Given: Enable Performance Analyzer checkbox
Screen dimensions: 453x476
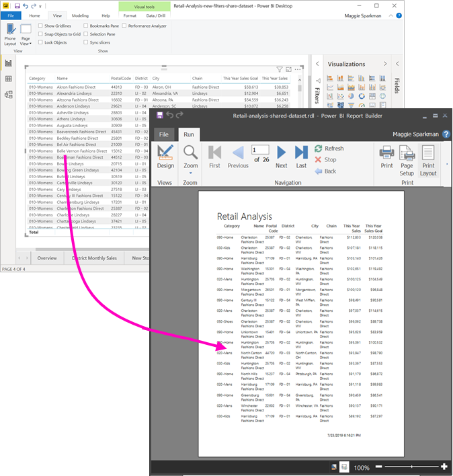Looking at the screenshot, I should coord(124,26).
